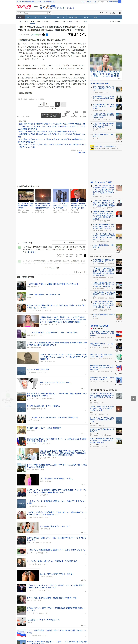Viewport: 138px width, 644px height.
Task: Open the Trump photo related article thumbnail
Action: 78,195
